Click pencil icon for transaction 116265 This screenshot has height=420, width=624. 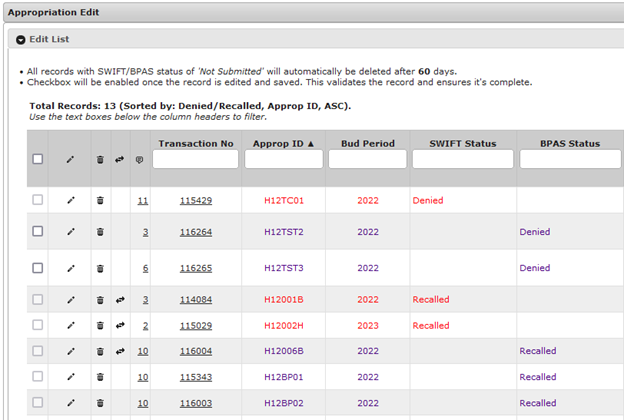[x=70, y=268]
